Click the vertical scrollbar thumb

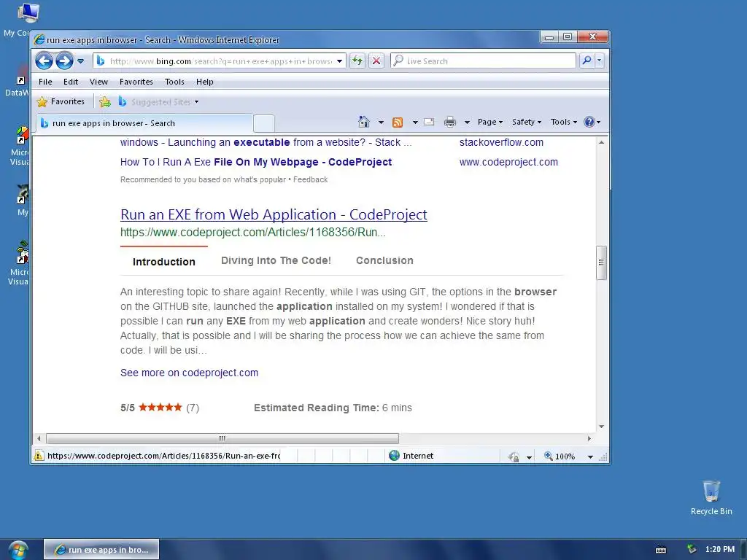(x=601, y=262)
